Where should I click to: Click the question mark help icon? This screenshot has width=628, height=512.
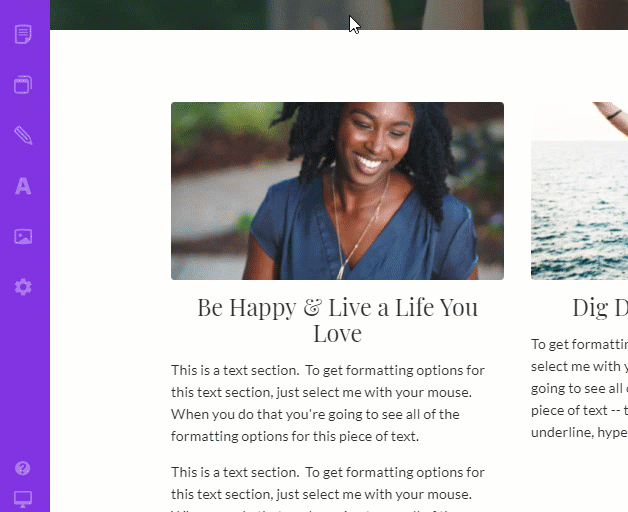22,468
